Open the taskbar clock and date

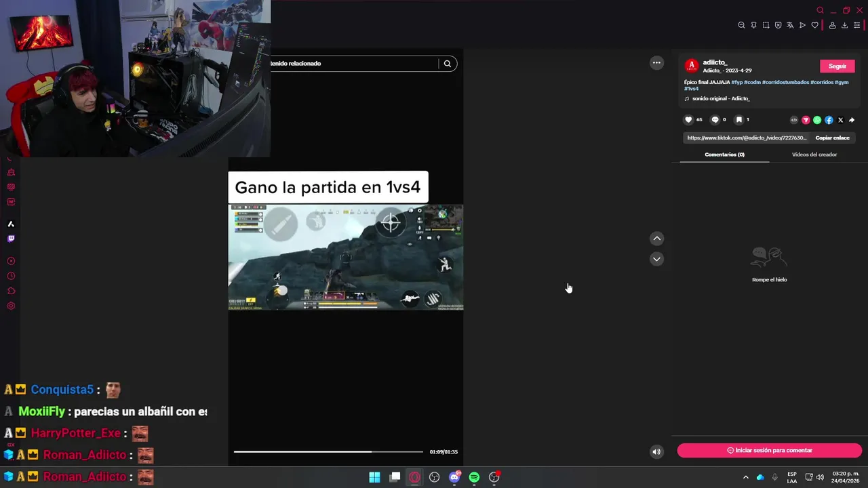pos(845,477)
